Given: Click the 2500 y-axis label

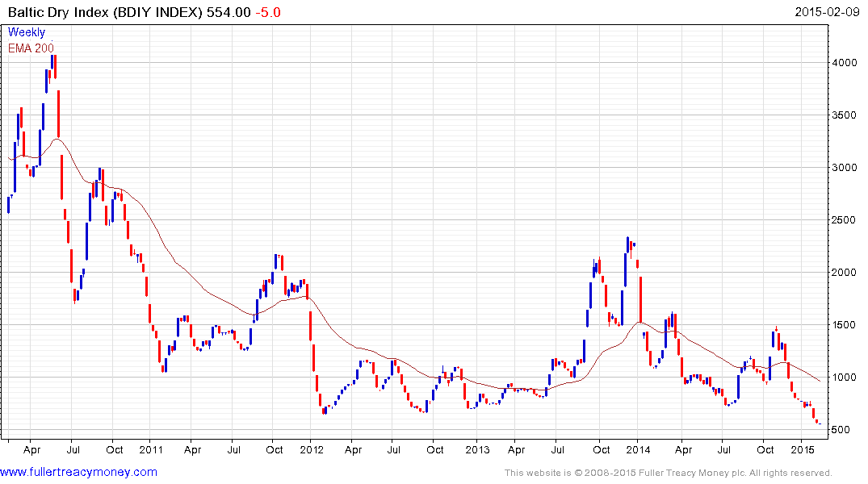Looking at the screenshot, I should pos(845,220).
